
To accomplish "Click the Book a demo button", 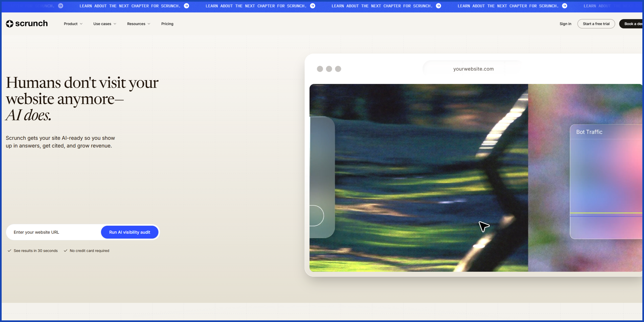I will [631, 24].
